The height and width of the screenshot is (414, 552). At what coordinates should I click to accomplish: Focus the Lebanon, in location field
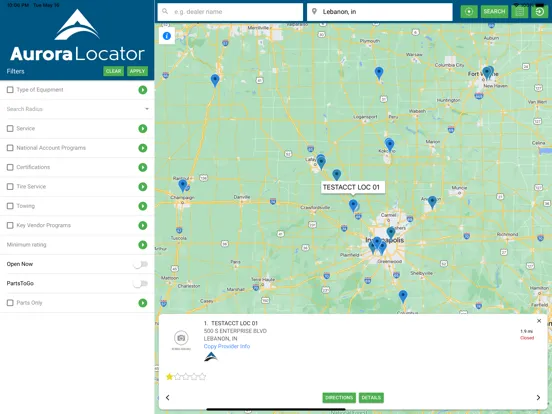pyautogui.click(x=380, y=12)
